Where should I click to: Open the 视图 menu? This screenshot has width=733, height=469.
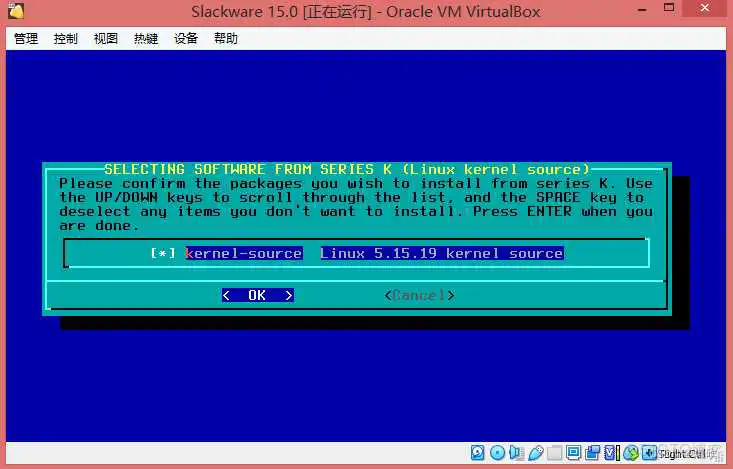[106, 38]
